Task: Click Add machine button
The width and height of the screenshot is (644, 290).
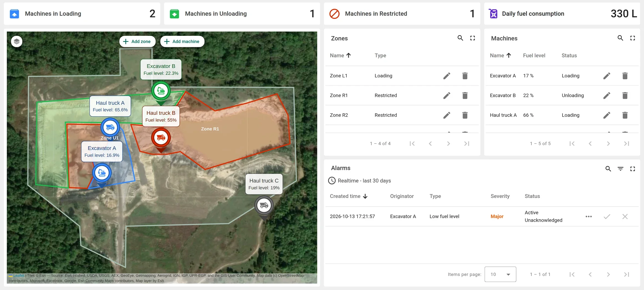Action: [182, 42]
